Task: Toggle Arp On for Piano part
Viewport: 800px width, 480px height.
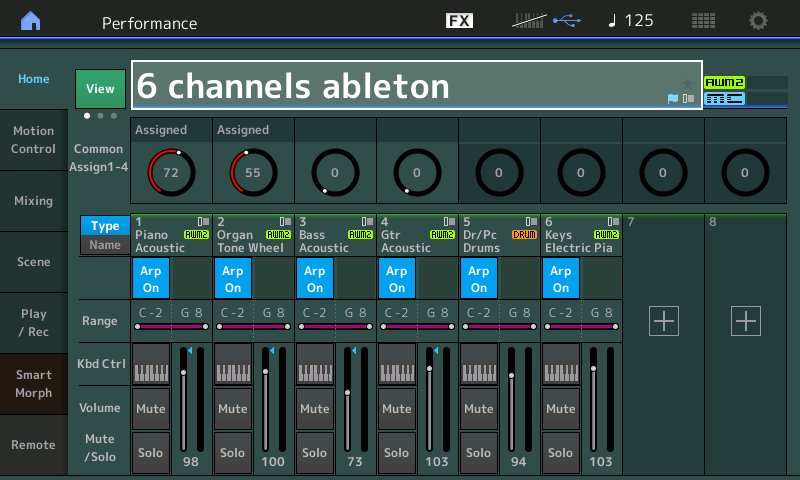Action: coord(151,278)
